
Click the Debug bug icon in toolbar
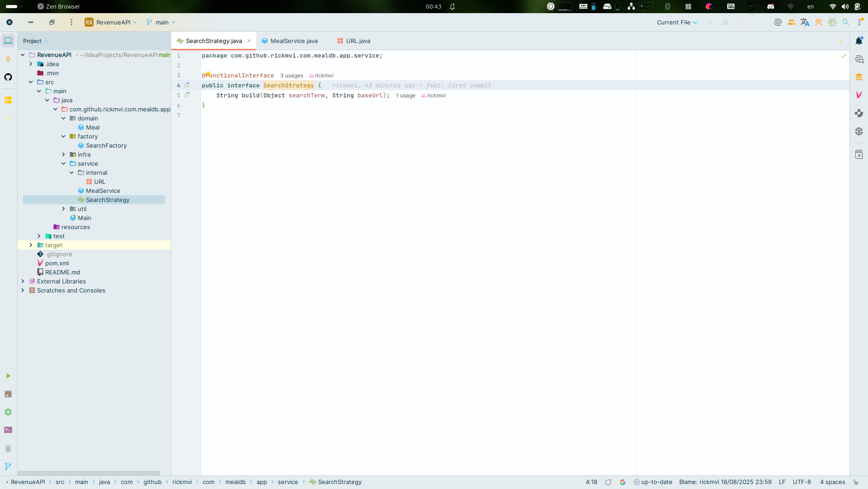[725, 22]
